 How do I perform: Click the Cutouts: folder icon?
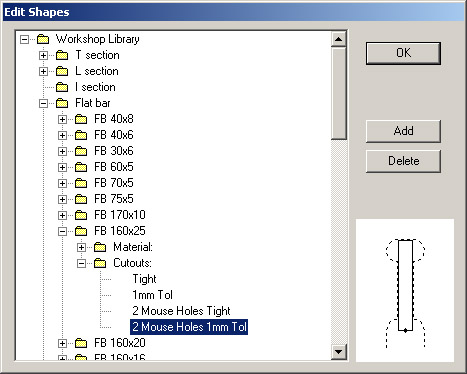coord(100,263)
